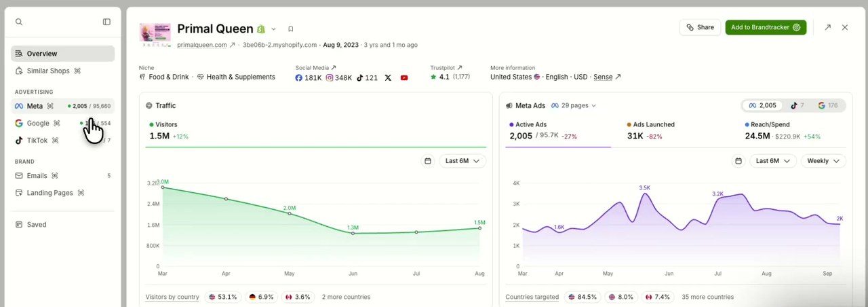Viewport: 868px width, 307px height.
Task: Click the Health & Supplements niche tag
Action: click(236, 77)
